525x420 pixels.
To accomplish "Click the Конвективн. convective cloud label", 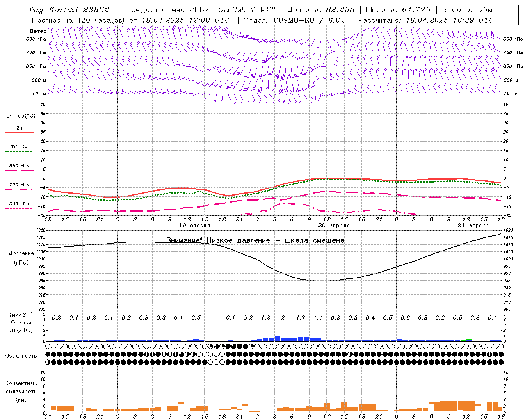I will tap(21, 383).
